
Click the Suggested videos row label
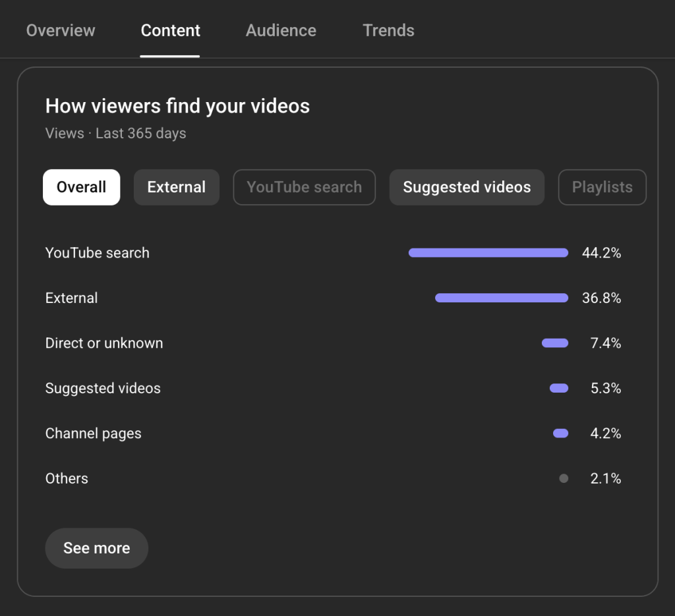103,388
